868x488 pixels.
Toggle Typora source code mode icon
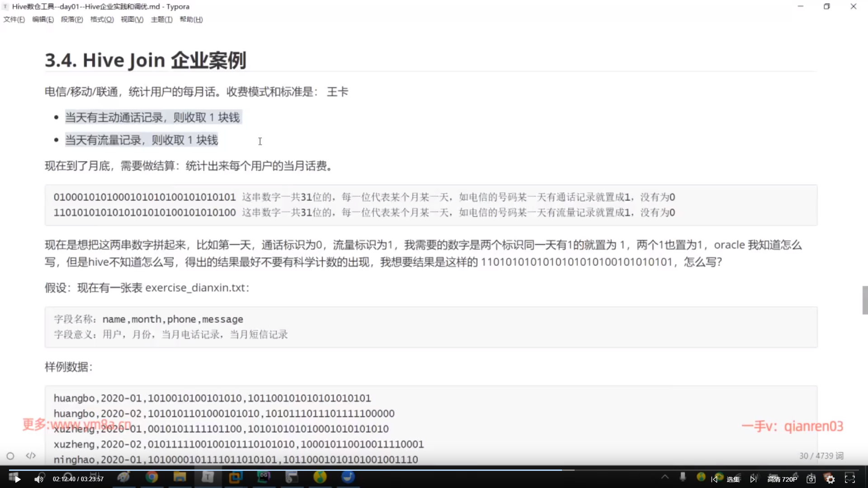[x=31, y=455]
